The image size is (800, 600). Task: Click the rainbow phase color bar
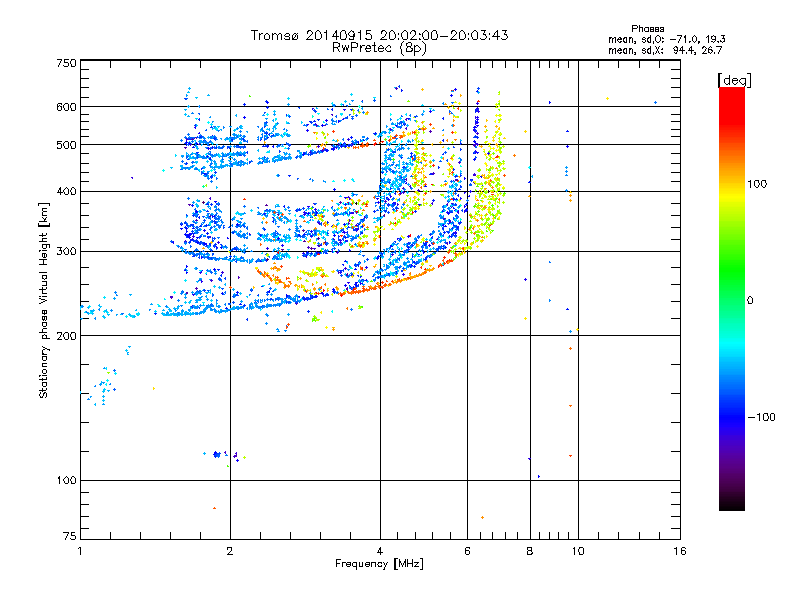(x=732, y=299)
